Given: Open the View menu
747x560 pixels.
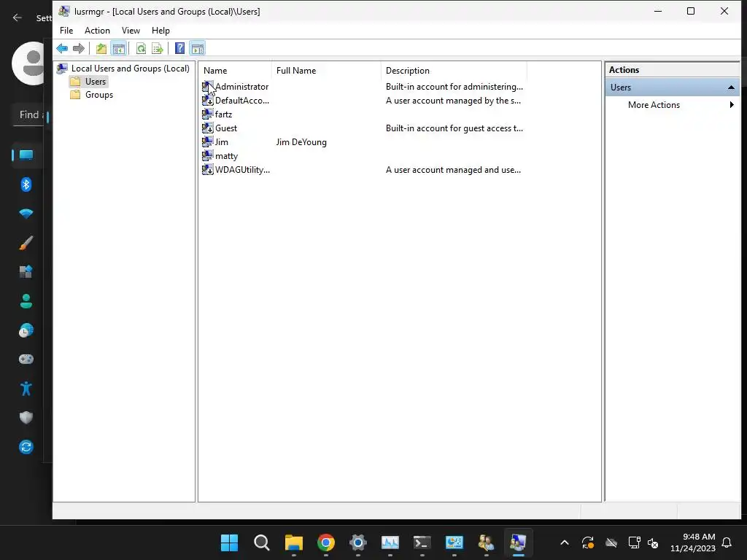Looking at the screenshot, I should [131, 31].
